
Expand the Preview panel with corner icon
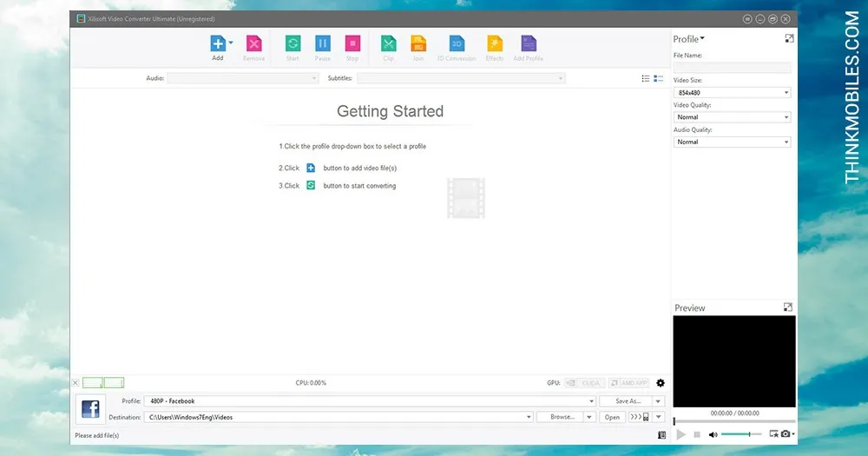pyautogui.click(x=788, y=307)
